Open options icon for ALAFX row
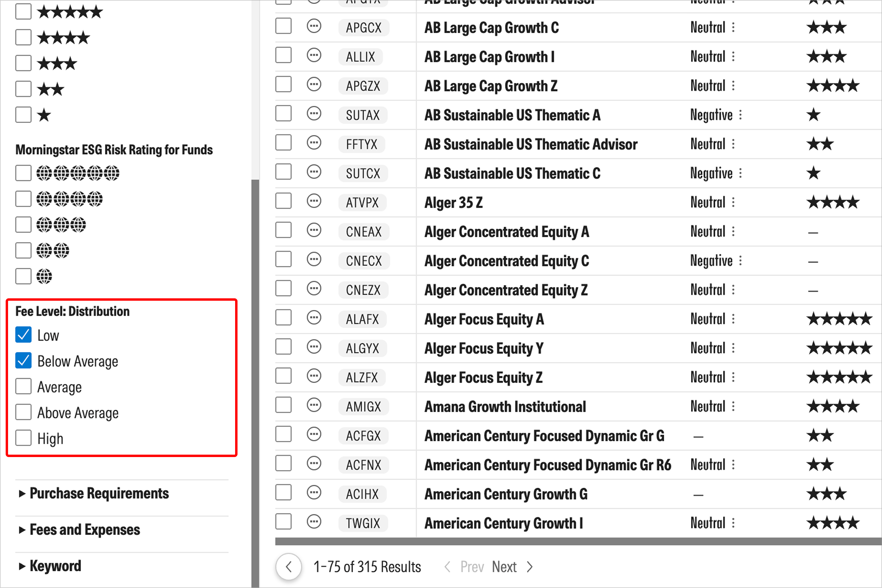 [314, 318]
